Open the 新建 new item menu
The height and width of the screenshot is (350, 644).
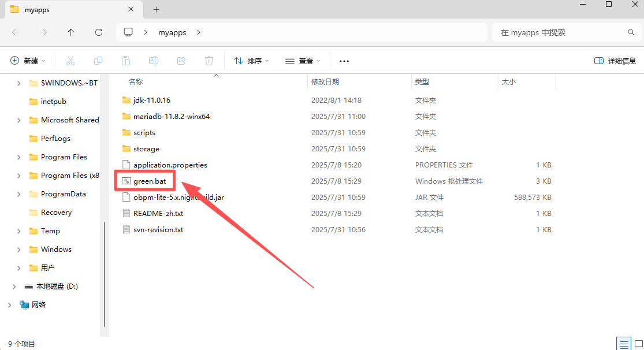pos(28,61)
